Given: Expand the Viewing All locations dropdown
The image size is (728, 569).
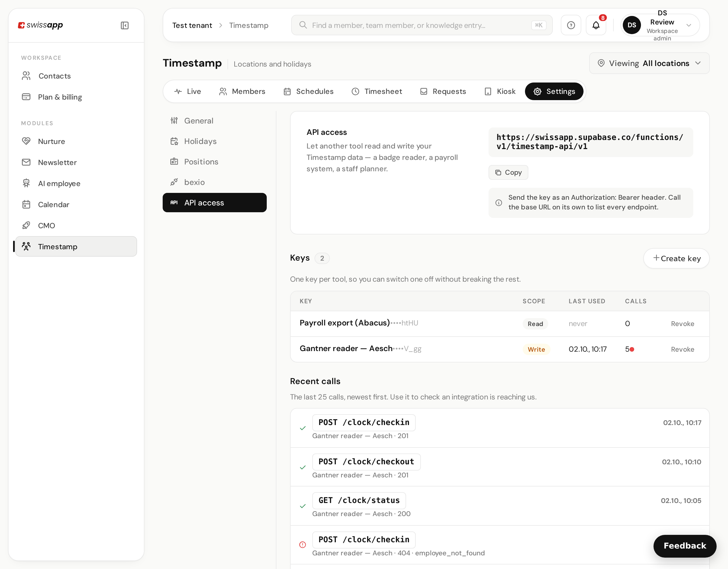Looking at the screenshot, I should pyautogui.click(x=649, y=63).
